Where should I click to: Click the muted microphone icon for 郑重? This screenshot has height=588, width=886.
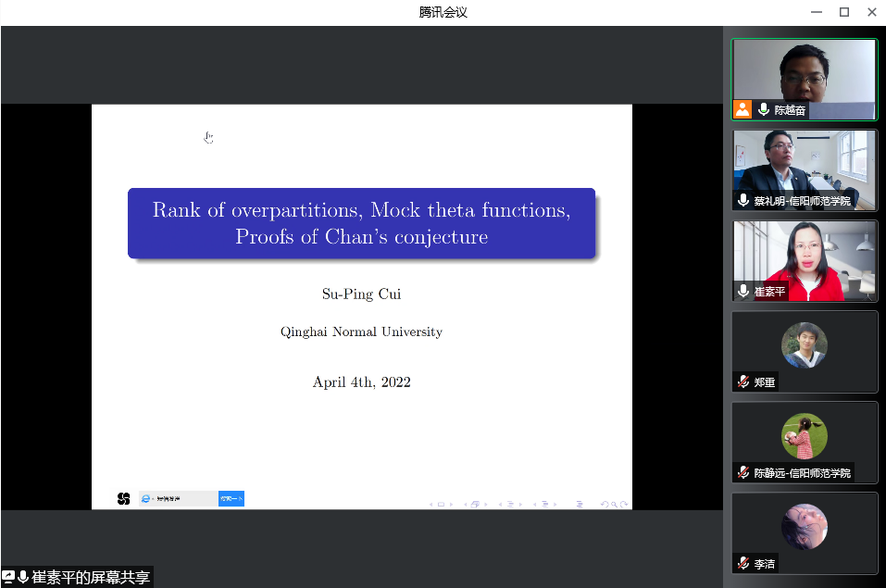click(x=743, y=382)
